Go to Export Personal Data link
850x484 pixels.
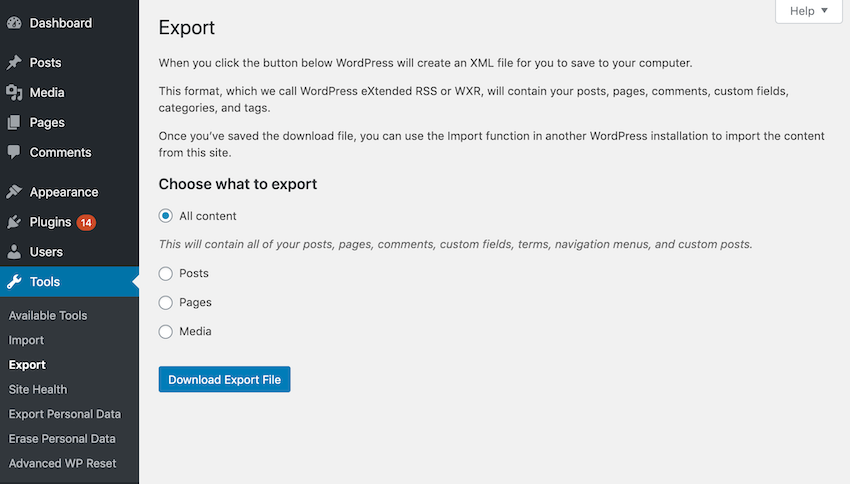pos(65,414)
